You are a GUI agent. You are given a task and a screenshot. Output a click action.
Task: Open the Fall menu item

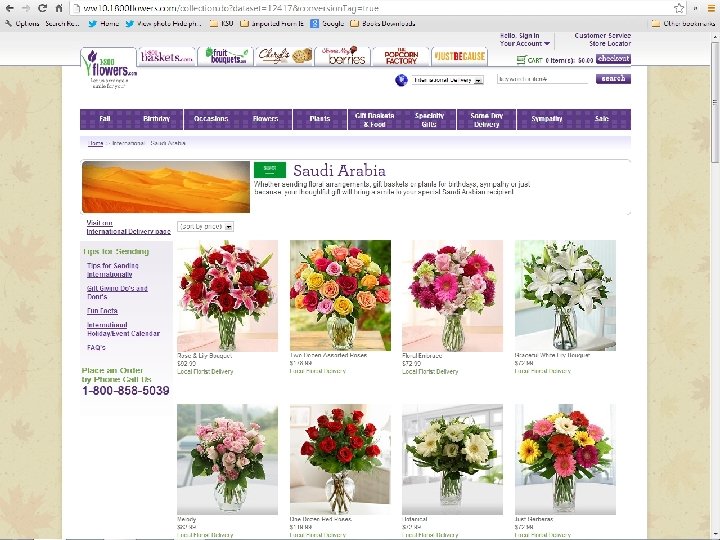(x=105, y=119)
